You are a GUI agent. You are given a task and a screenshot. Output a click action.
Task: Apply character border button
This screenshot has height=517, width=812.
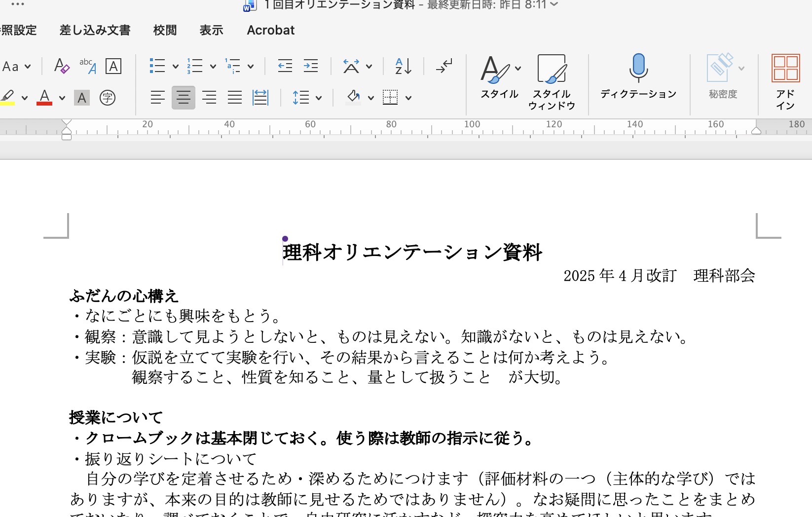pos(113,66)
